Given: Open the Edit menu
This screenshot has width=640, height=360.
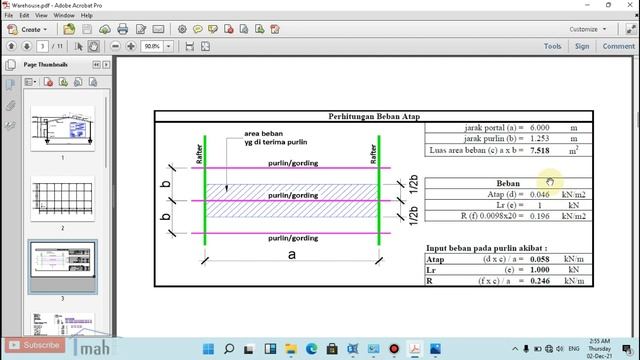Looking at the screenshot, I should tap(24, 15).
